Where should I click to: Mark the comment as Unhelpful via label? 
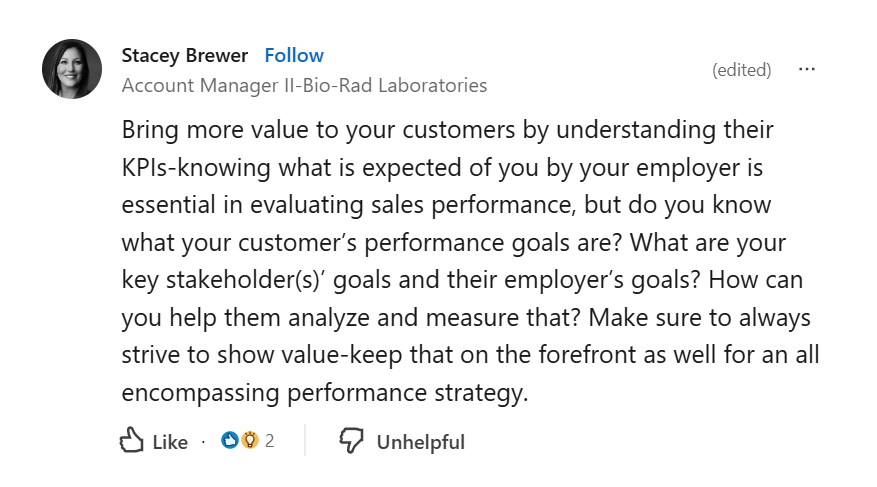[x=421, y=442]
